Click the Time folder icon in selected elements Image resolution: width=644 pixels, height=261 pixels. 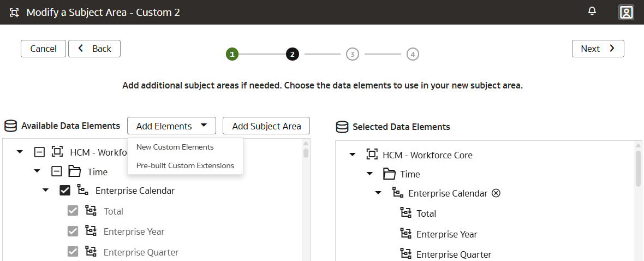coord(389,174)
